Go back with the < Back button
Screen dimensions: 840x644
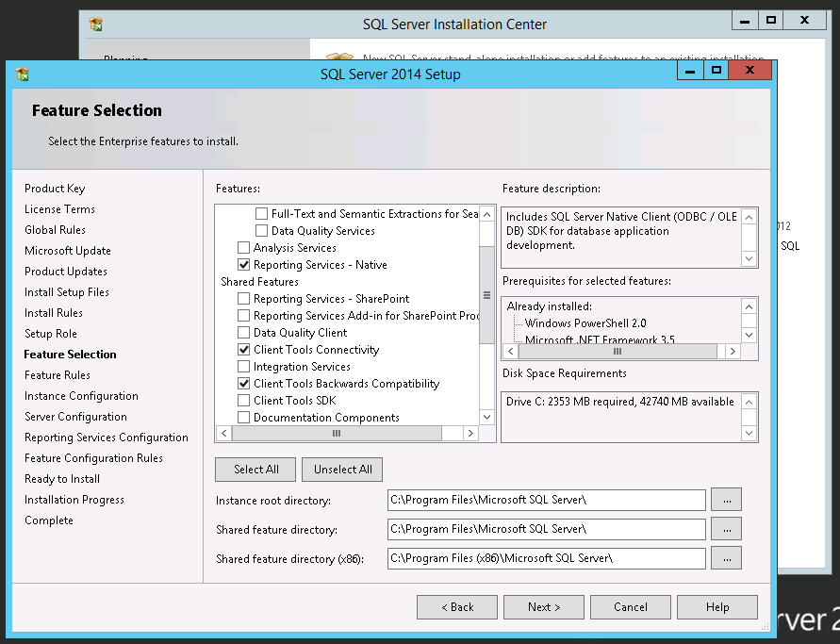[x=457, y=607]
